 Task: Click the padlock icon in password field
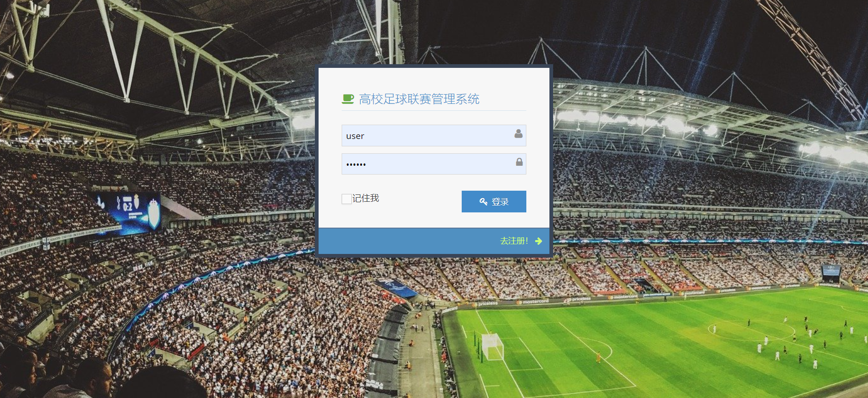[519, 162]
